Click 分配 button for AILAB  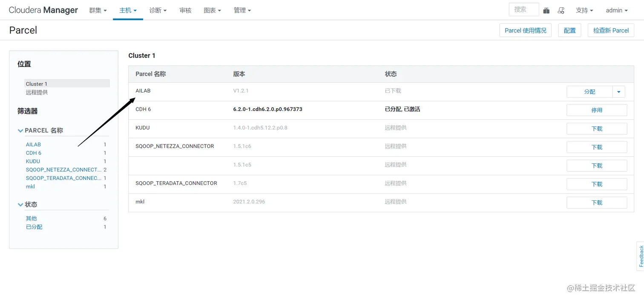click(589, 92)
